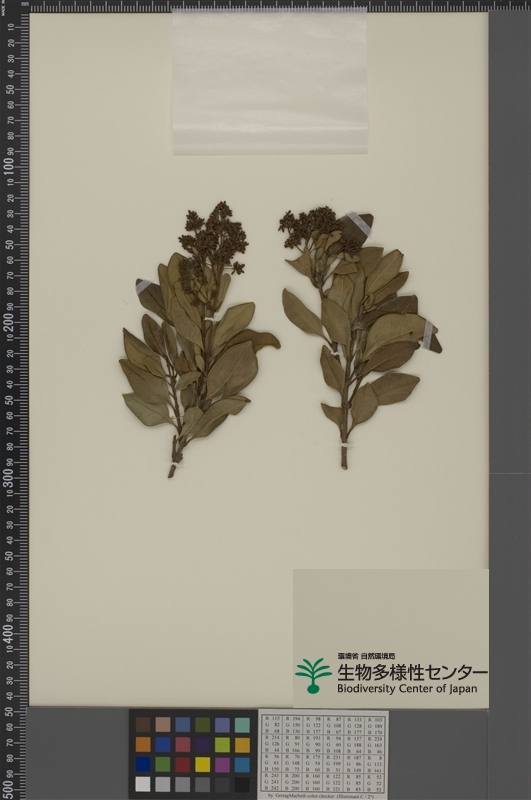Click the yellow swatch on the color checker
531x800 pixels.
(x=202, y=764)
